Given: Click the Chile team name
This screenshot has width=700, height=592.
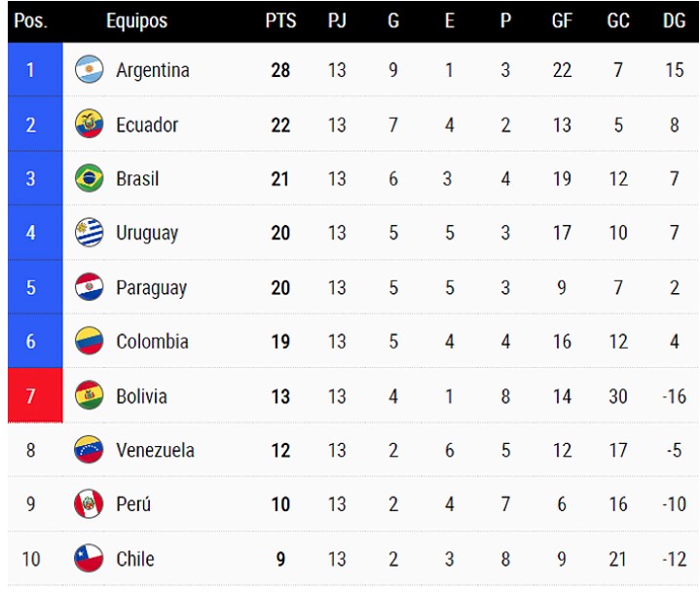Looking at the screenshot, I should tap(134, 558).
